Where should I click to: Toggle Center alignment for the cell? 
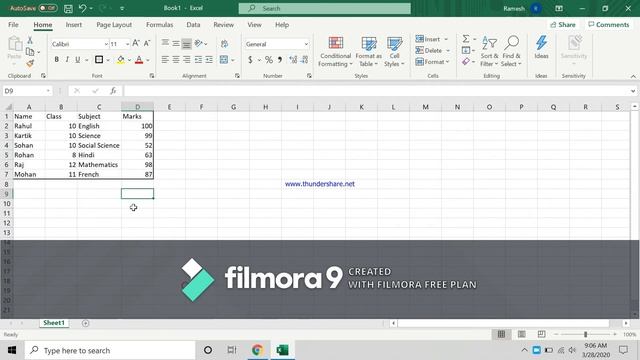pyautogui.click(x=176, y=60)
